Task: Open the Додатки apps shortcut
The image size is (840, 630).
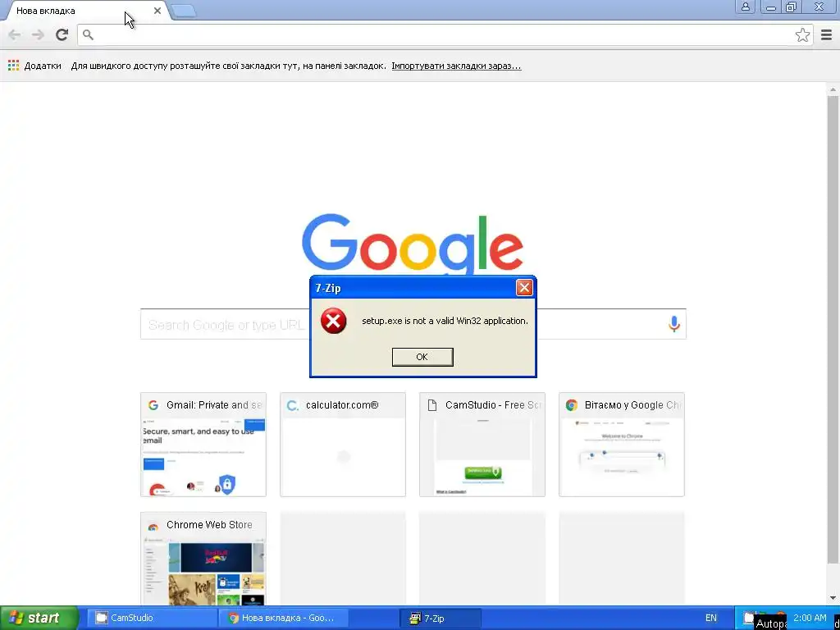Action: pyautogui.click(x=34, y=66)
